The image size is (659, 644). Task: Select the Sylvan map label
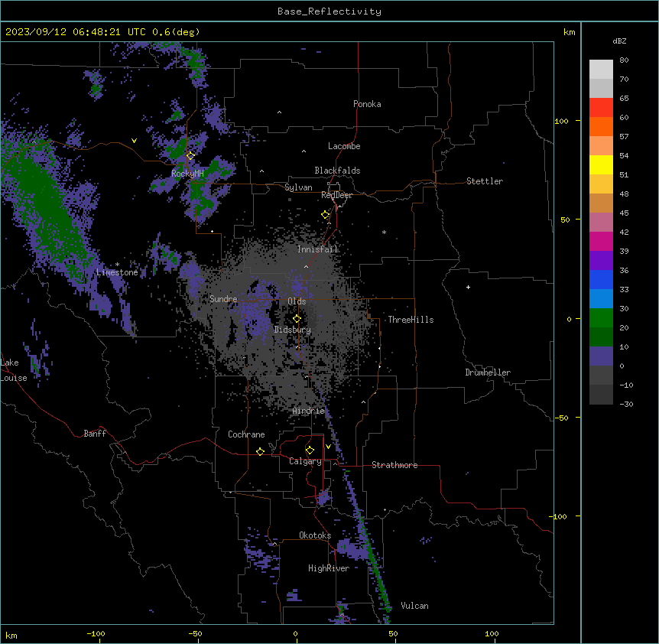click(x=298, y=187)
